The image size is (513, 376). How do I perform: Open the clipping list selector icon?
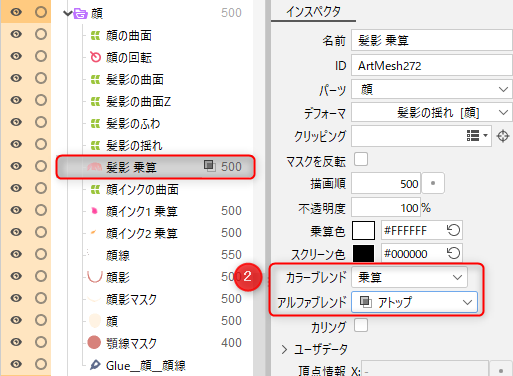tap(477, 136)
